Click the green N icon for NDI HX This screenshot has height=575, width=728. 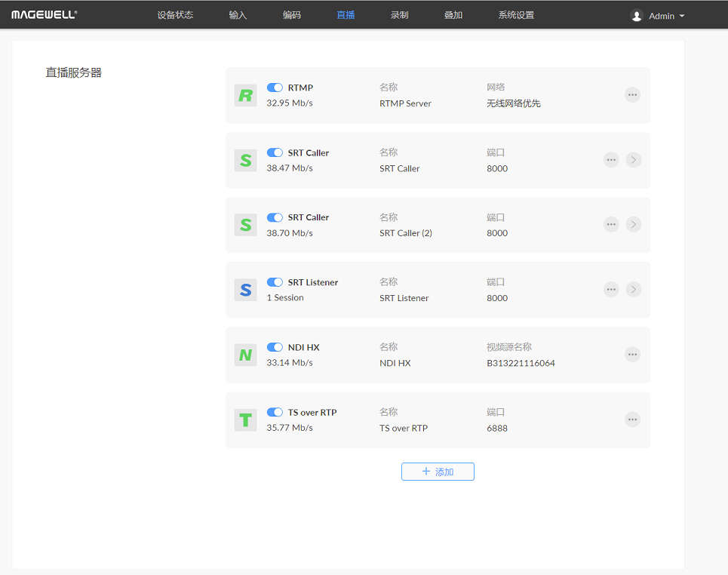(x=245, y=355)
